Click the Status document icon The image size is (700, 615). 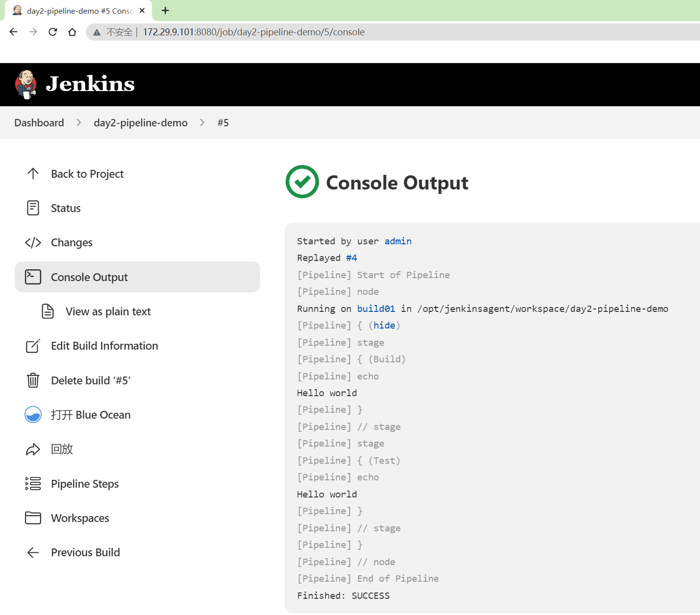(33, 208)
